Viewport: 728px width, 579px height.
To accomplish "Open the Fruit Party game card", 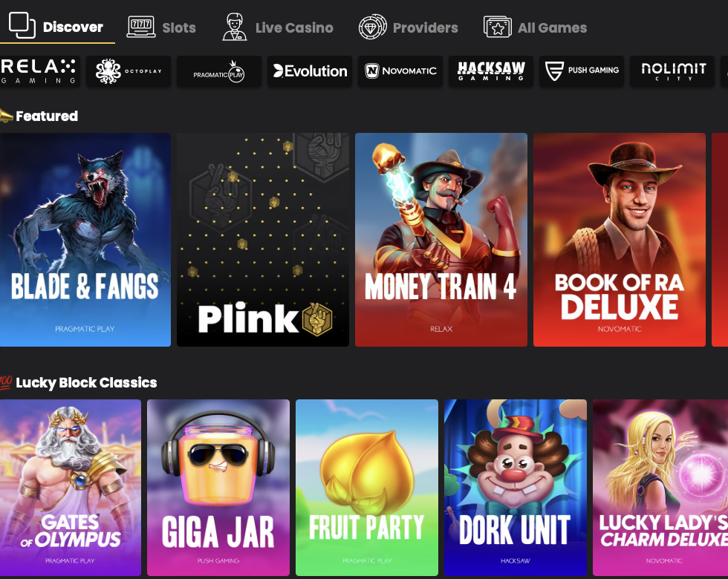I will [x=367, y=488].
